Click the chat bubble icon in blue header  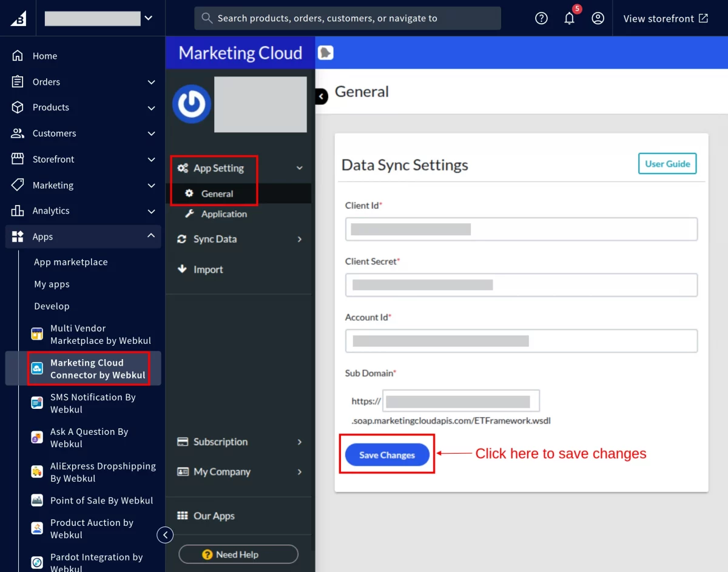point(326,53)
